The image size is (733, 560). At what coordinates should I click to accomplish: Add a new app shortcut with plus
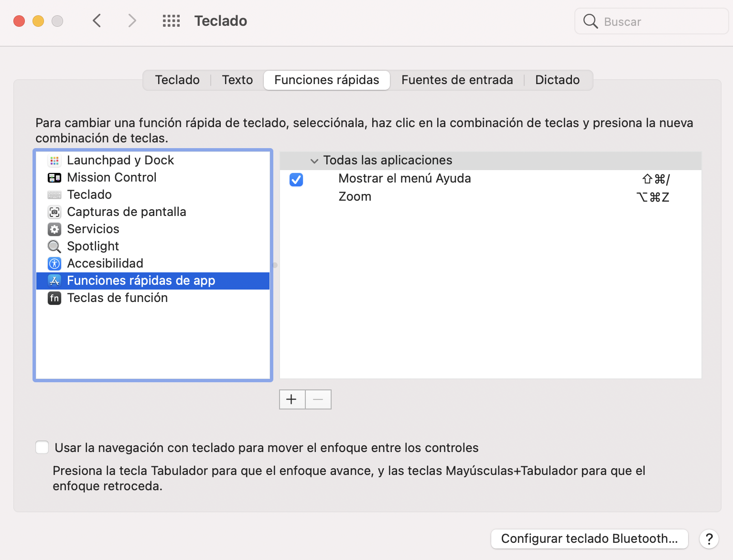pos(291,399)
